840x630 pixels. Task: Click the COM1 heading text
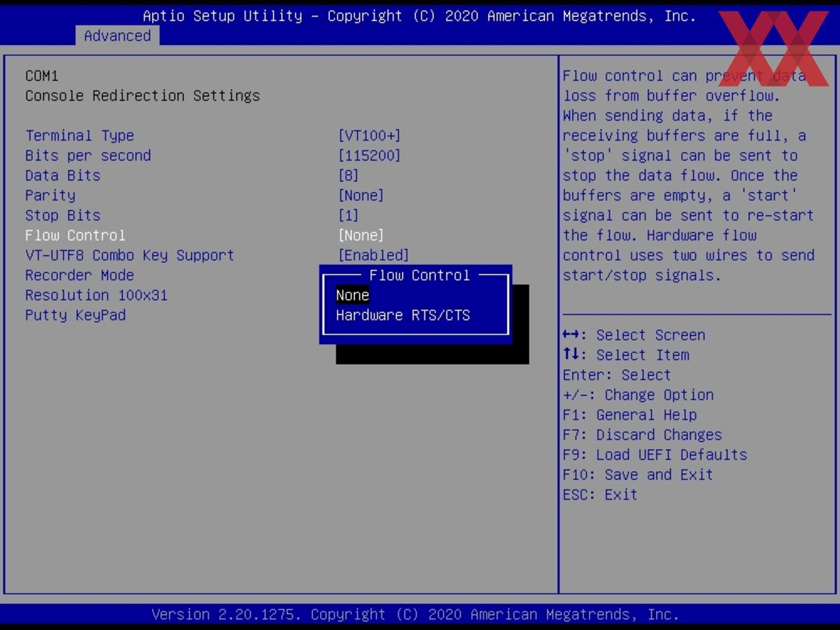coord(42,75)
